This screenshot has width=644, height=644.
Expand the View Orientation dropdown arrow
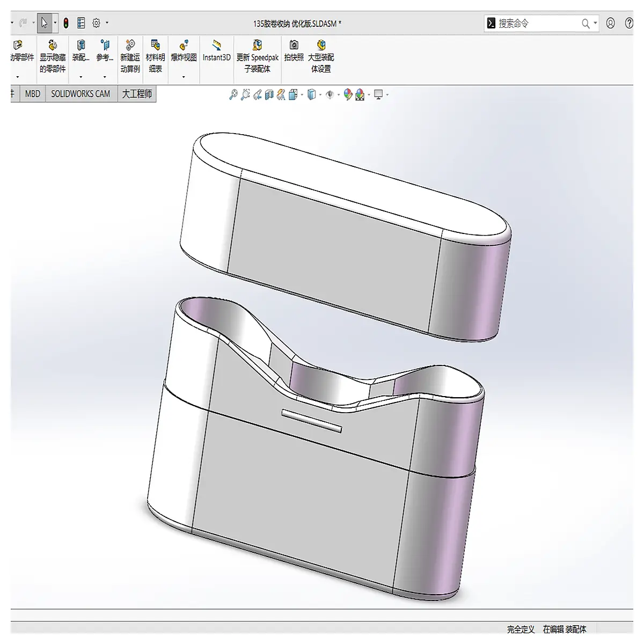[x=302, y=95]
